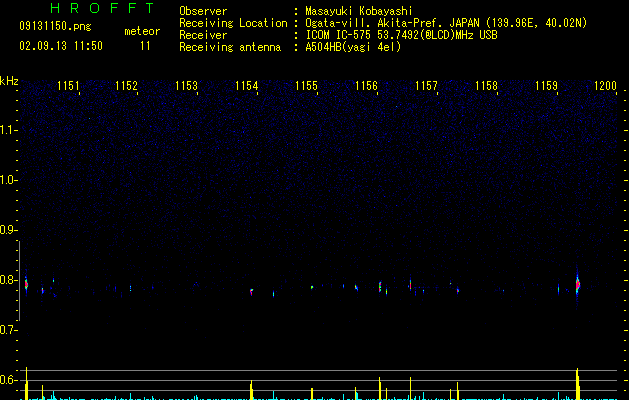629x400 pixels.
Task: Click the 0.7 kHz axis label
Action: click(9, 330)
